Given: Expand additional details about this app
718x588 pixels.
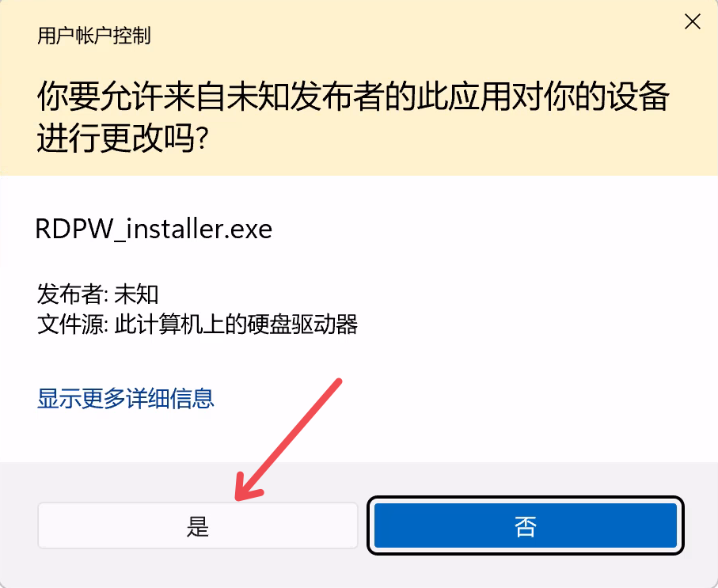Looking at the screenshot, I should (125, 398).
